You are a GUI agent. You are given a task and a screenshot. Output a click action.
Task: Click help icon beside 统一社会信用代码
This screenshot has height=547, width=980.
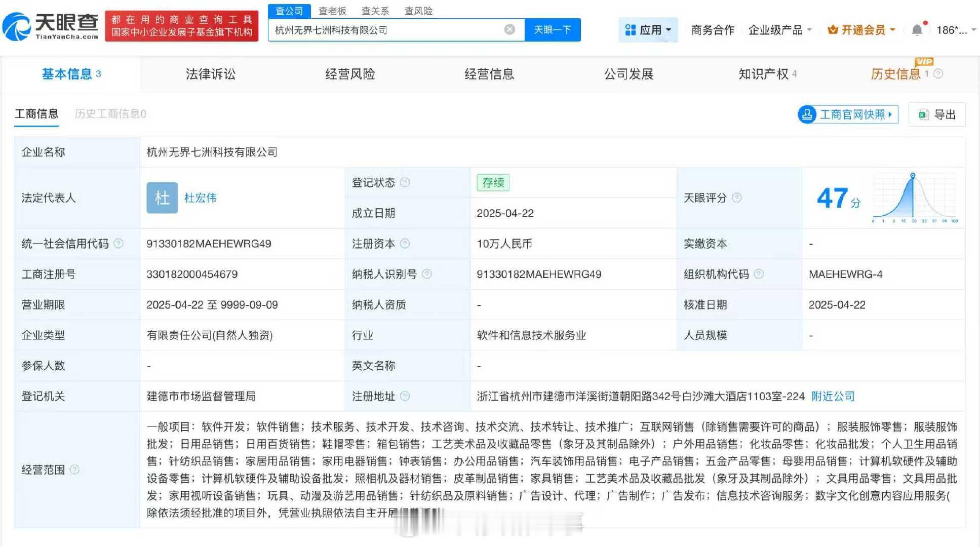pyautogui.click(x=119, y=244)
